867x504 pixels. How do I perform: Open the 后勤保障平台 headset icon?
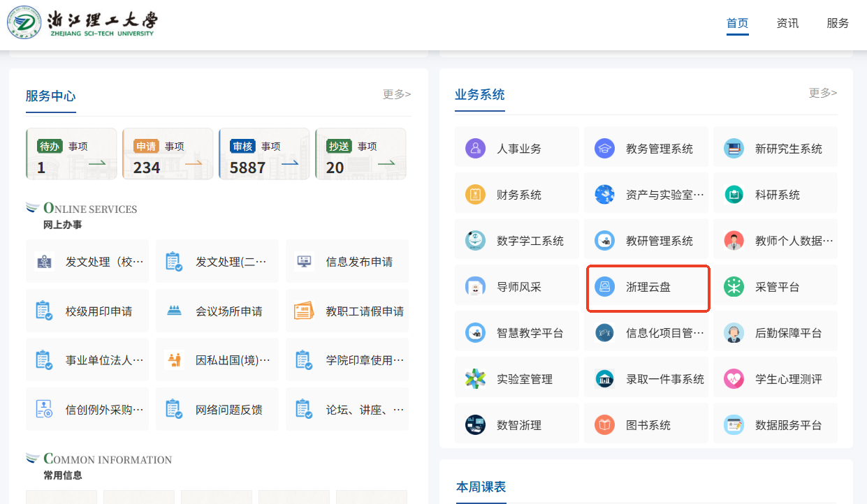pos(734,332)
